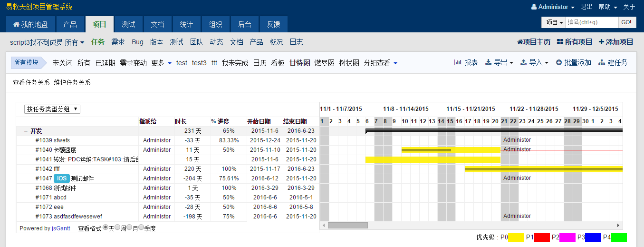Open 所有项目 grid icon link
This screenshot has height=247, width=644.
tap(560, 42)
